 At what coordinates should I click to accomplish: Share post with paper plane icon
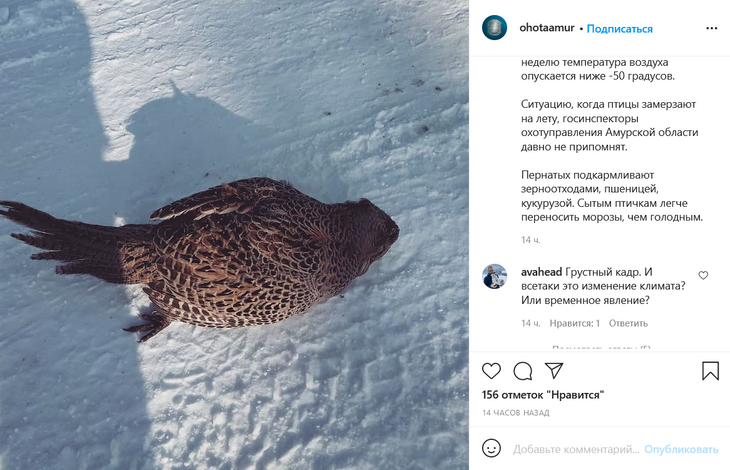554,371
